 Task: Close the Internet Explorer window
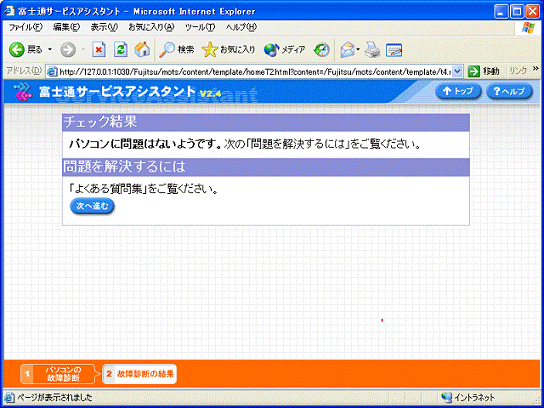click(532, 11)
